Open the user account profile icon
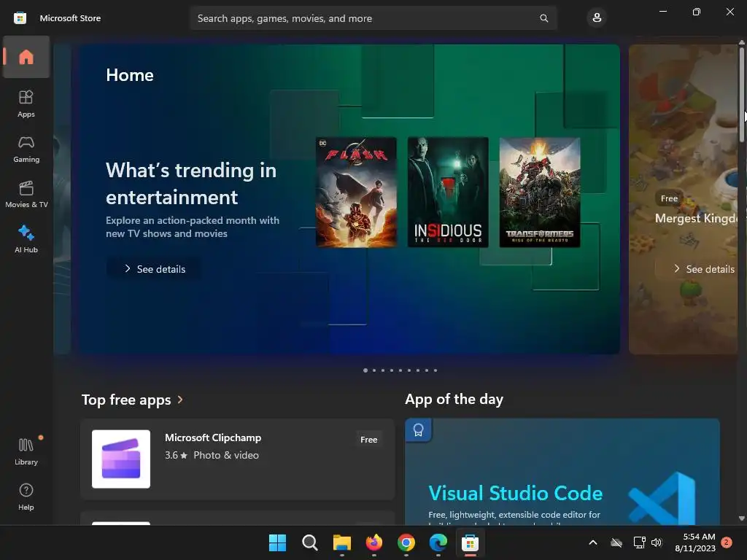 tap(597, 18)
